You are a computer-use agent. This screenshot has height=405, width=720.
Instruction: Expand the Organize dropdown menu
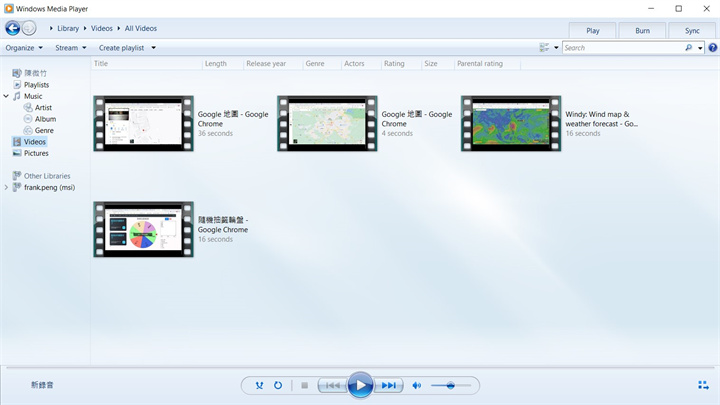click(x=24, y=47)
